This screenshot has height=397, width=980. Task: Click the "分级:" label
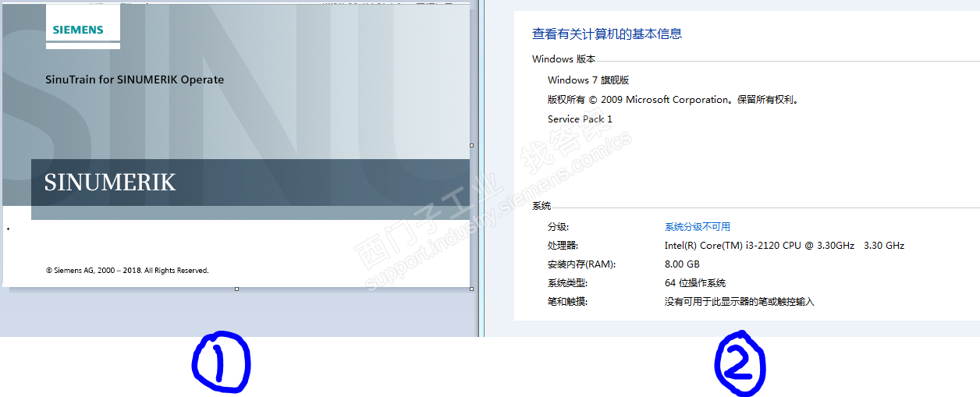[559, 227]
